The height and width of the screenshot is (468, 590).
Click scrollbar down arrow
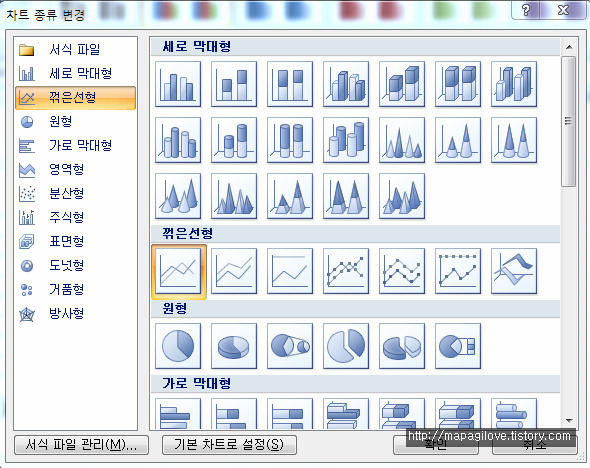point(569,421)
